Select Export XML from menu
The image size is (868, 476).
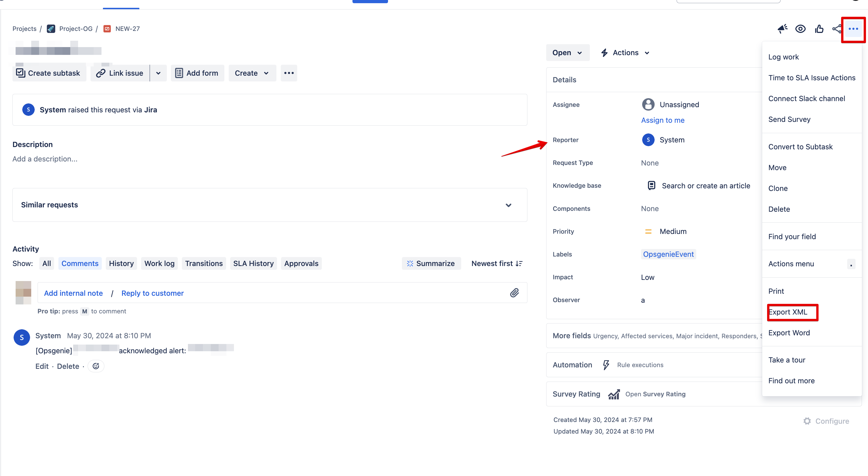pyautogui.click(x=788, y=312)
